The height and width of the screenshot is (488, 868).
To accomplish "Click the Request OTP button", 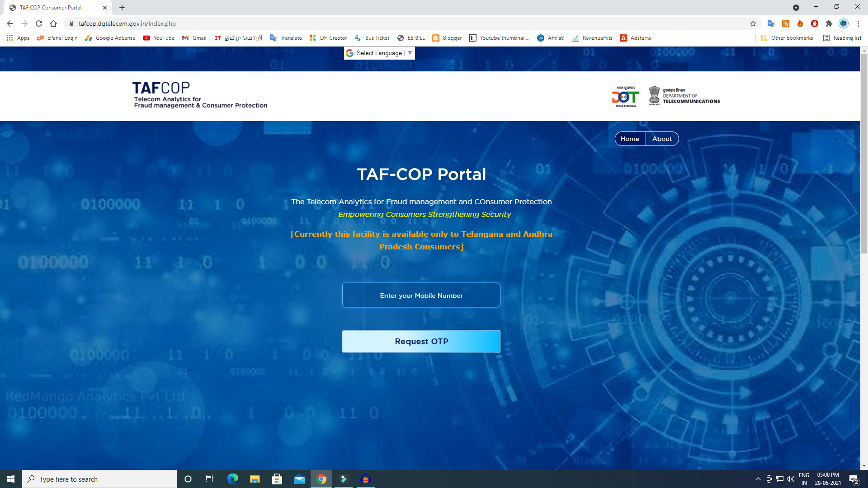I will [421, 341].
